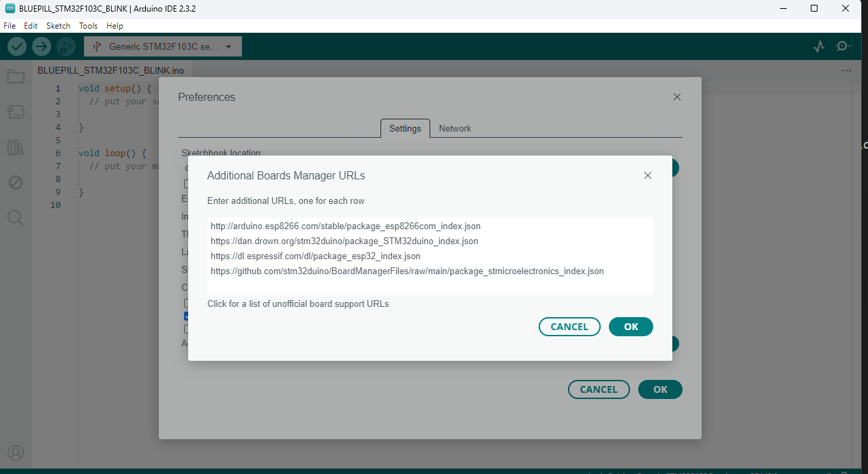868x474 pixels.
Task: Open the File menu
Action: point(10,25)
